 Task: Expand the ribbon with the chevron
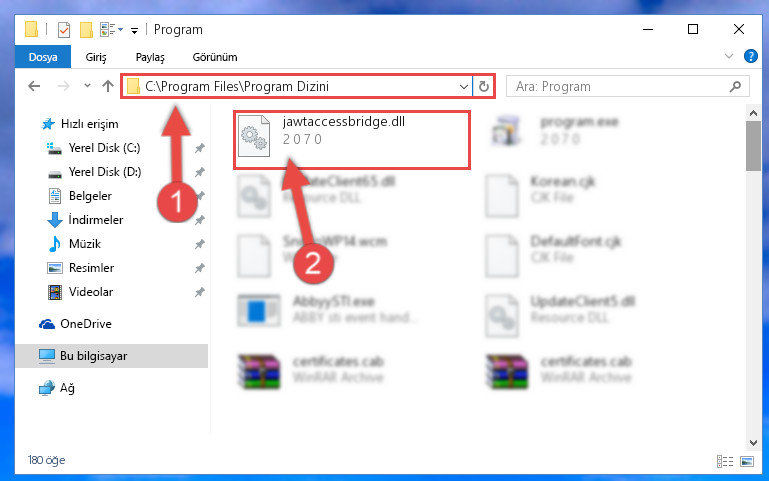click(x=729, y=56)
